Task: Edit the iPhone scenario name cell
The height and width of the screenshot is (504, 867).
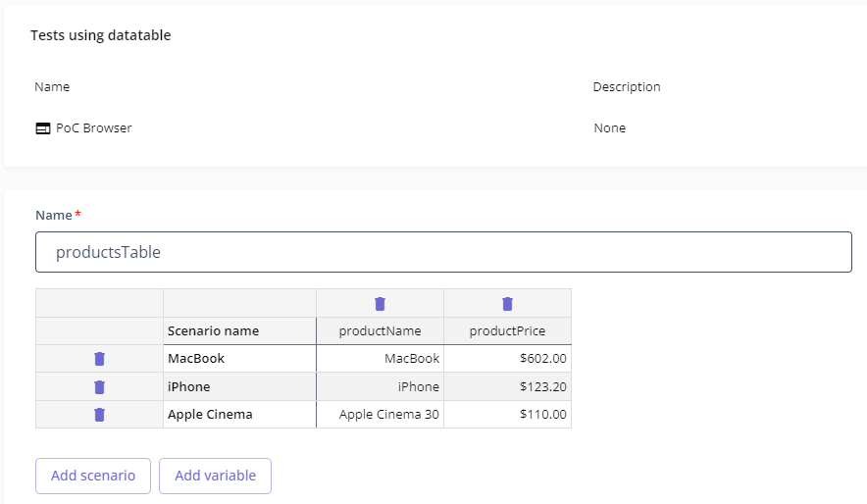Action: click(x=239, y=387)
